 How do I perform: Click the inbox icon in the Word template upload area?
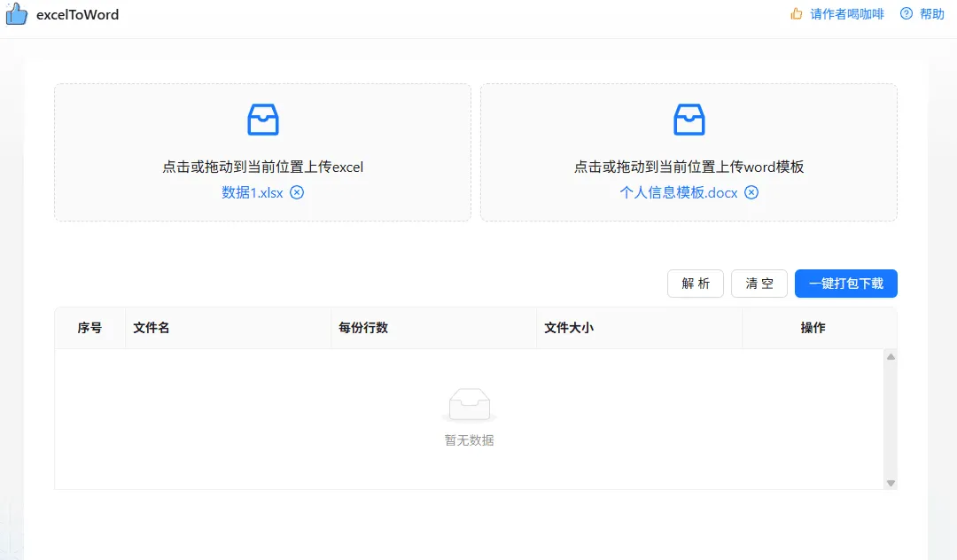pyautogui.click(x=689, y=120)
